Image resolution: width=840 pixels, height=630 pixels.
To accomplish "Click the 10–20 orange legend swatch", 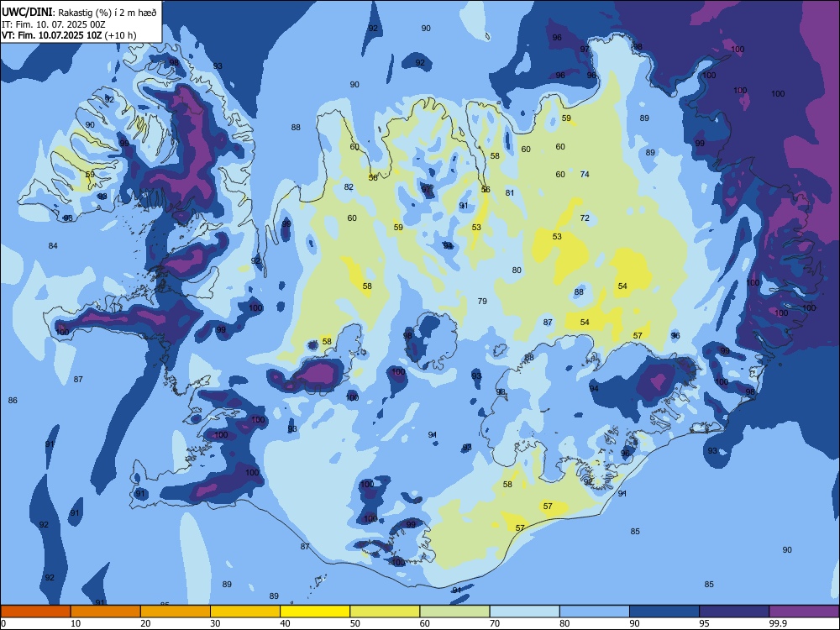I will (106, 612).
